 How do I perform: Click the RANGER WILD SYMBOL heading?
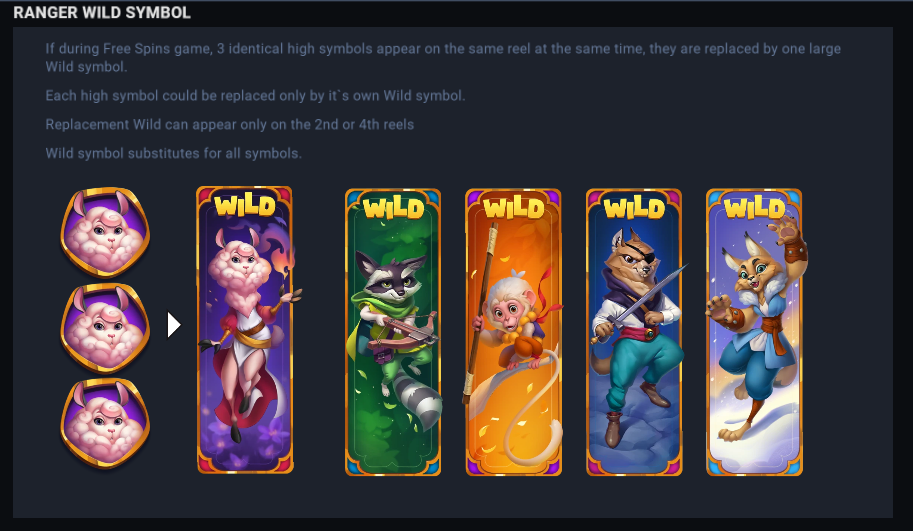pos(102,13)
